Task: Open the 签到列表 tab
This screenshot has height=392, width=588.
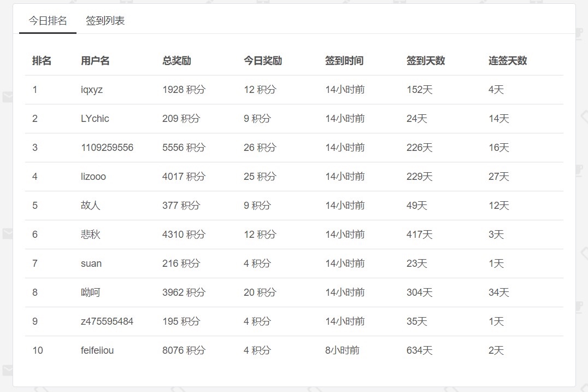Action: coord(105,21)
